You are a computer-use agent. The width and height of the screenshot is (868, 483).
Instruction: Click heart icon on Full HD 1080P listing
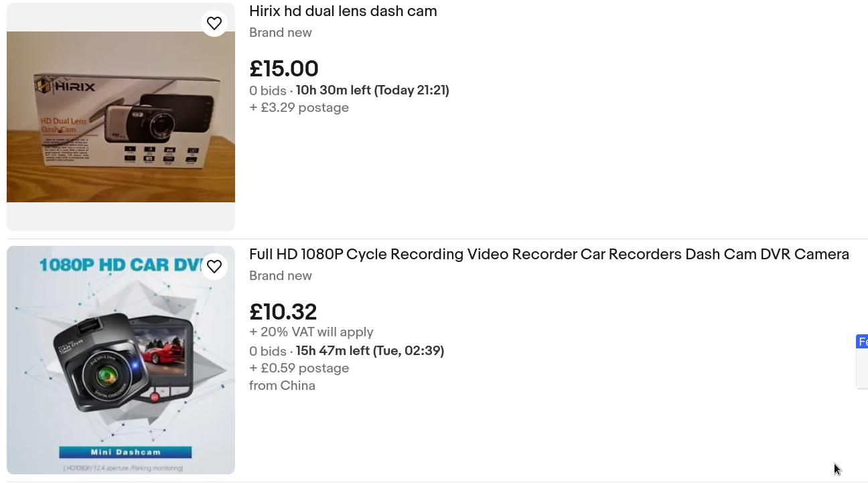click(214, 267)
